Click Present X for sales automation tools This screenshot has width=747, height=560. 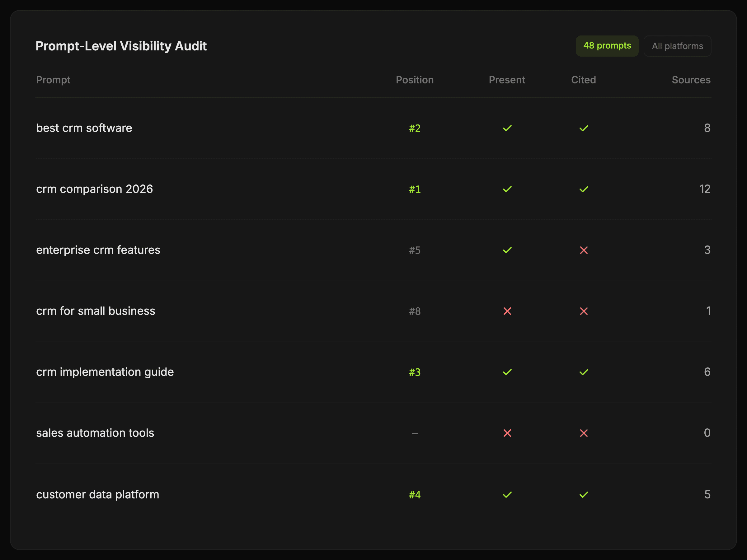(x=507, y=433)
